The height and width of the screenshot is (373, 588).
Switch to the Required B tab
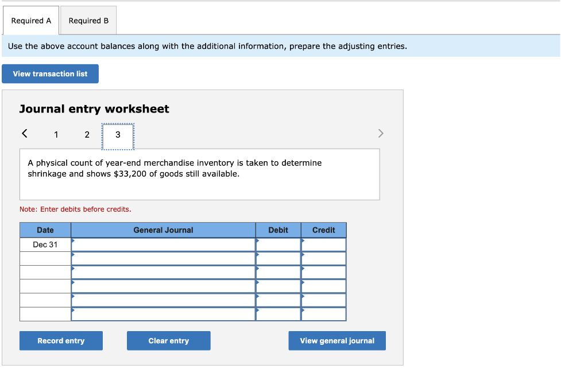pos(88,20)
